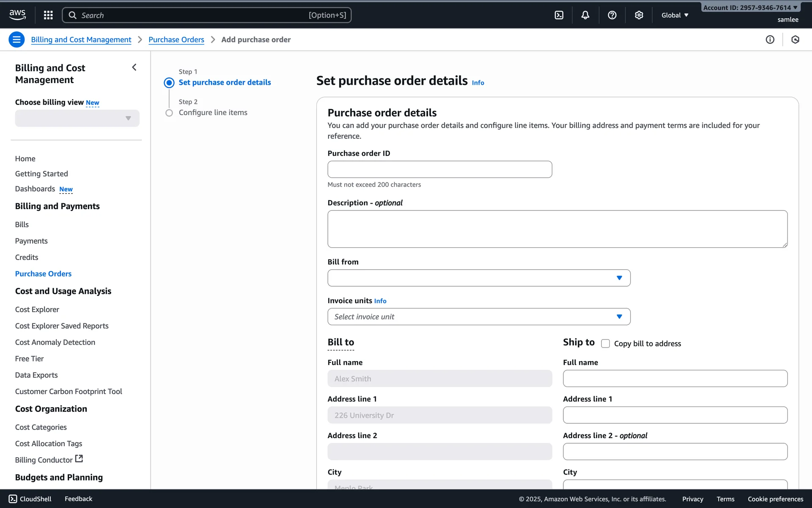The width and height of the screenshot is (812, 508).
Task: Go to Cost Explorer in the sidebar
Action: point(37,309)
